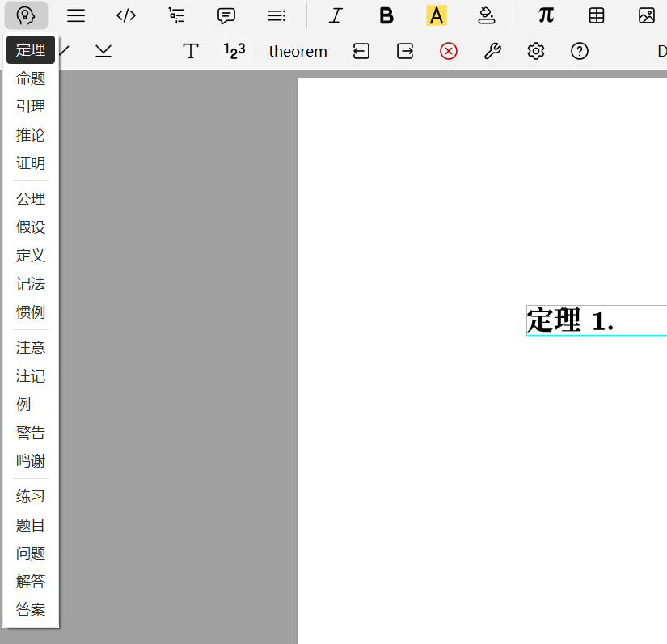Insert math with the pi icon

pyautogui.click(x=547, y=15)
